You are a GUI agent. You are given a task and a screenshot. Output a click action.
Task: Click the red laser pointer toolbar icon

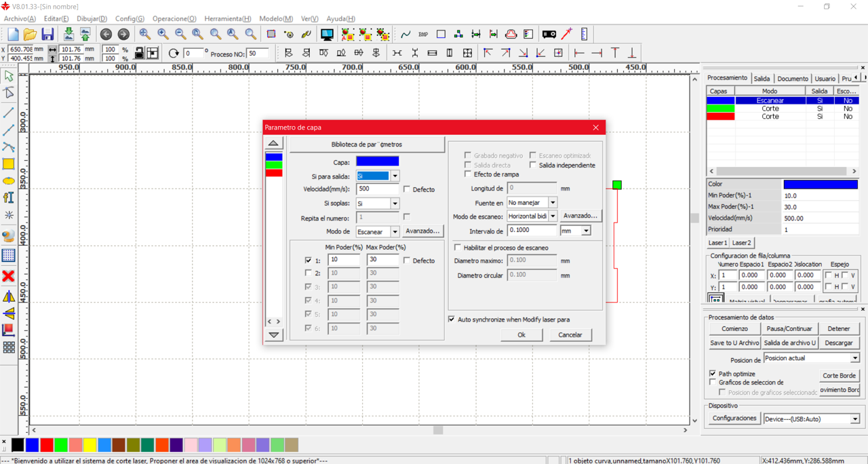[567, 34]
